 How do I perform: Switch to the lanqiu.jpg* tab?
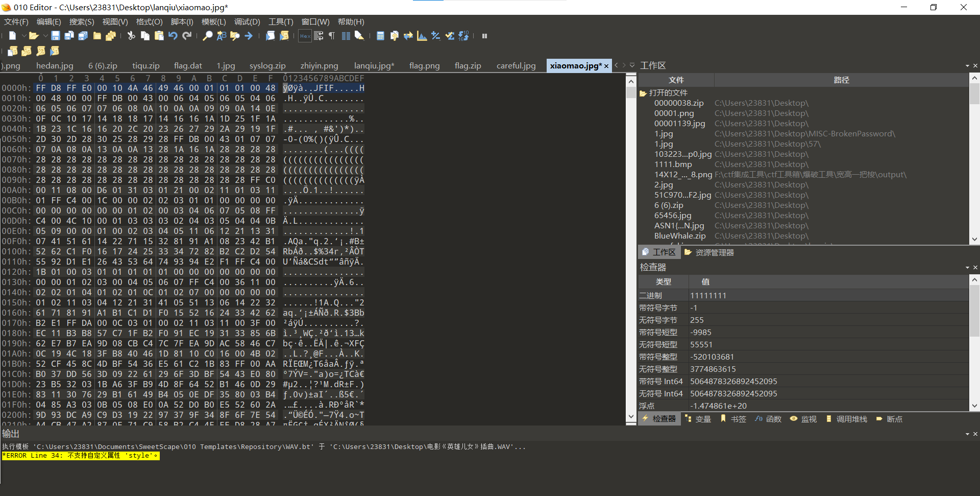tap(374, 66)
